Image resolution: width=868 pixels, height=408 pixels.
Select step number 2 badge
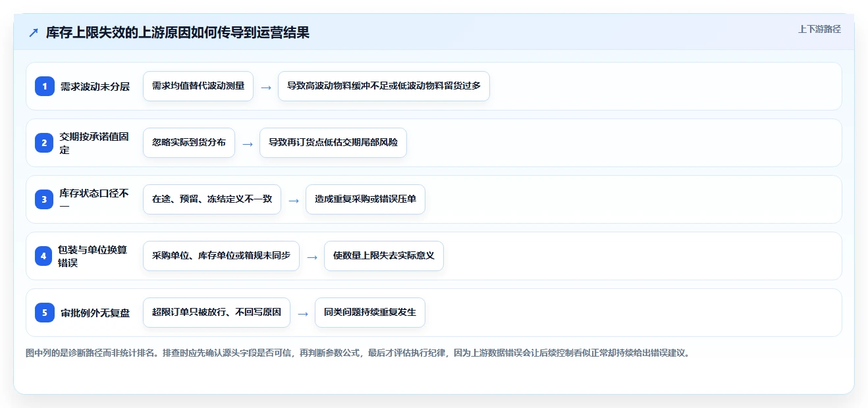tap(45, 143)
